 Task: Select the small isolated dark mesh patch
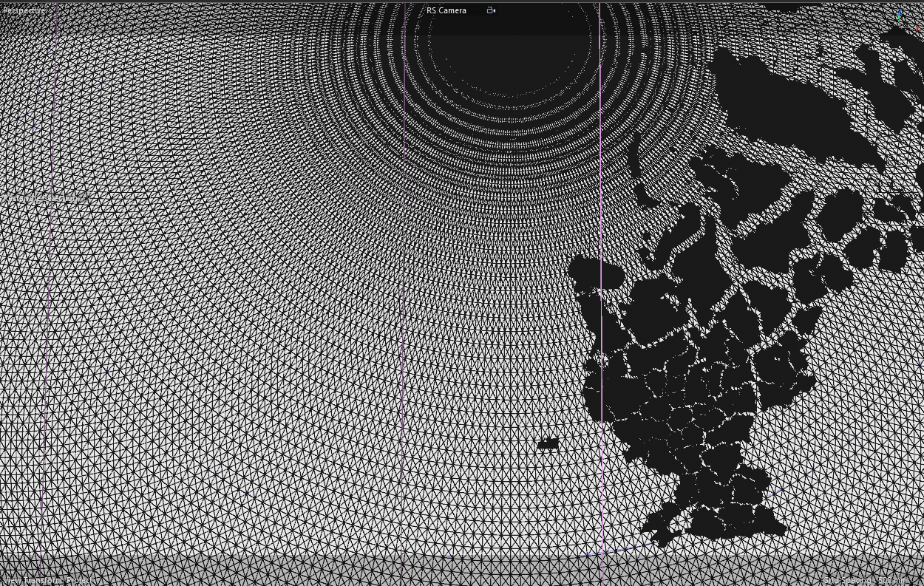[x=548, y=443]
